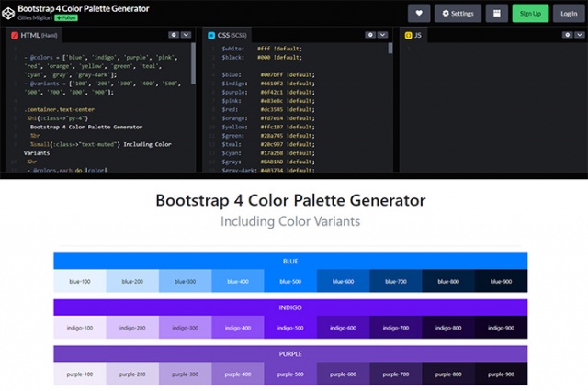
Task: Click inside the empty JS editor line
Action: 493,49
